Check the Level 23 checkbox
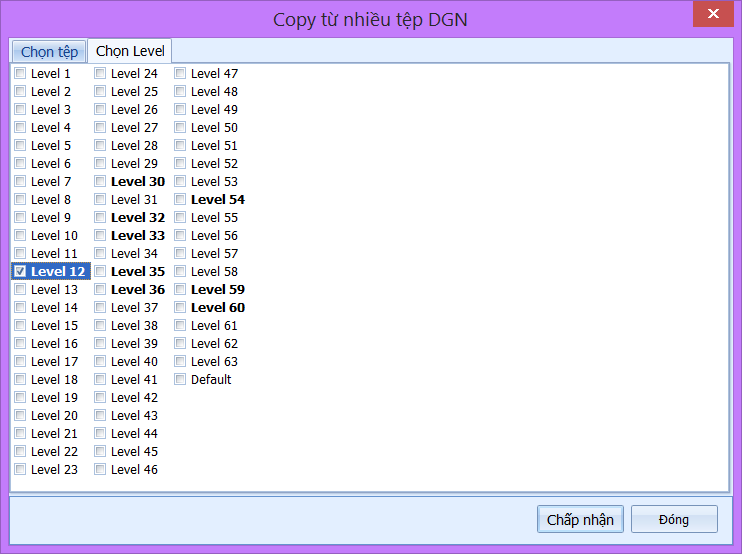The height and width of the screenshot is (554, 742). [20, 469]
